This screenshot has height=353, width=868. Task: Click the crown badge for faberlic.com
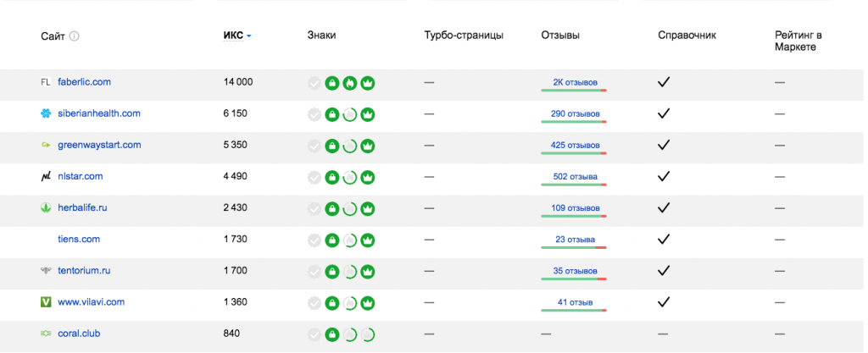click(x=368, y=84)
